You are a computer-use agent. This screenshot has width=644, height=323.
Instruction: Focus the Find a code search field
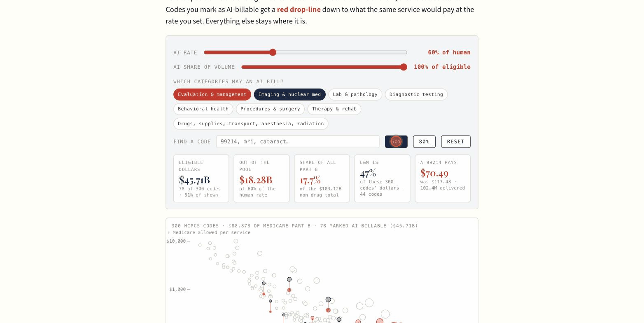298,142
